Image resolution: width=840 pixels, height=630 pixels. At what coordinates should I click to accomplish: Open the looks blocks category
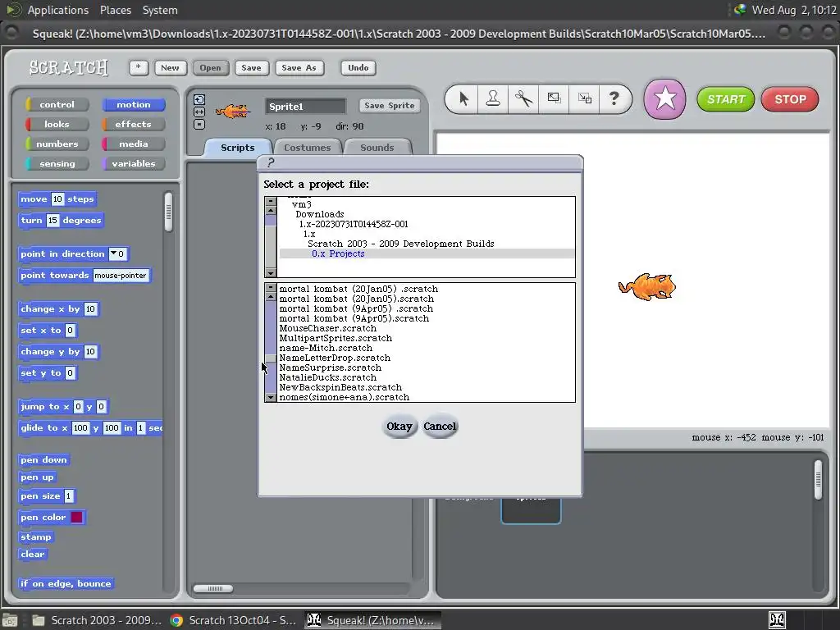[x=57, y=125]
